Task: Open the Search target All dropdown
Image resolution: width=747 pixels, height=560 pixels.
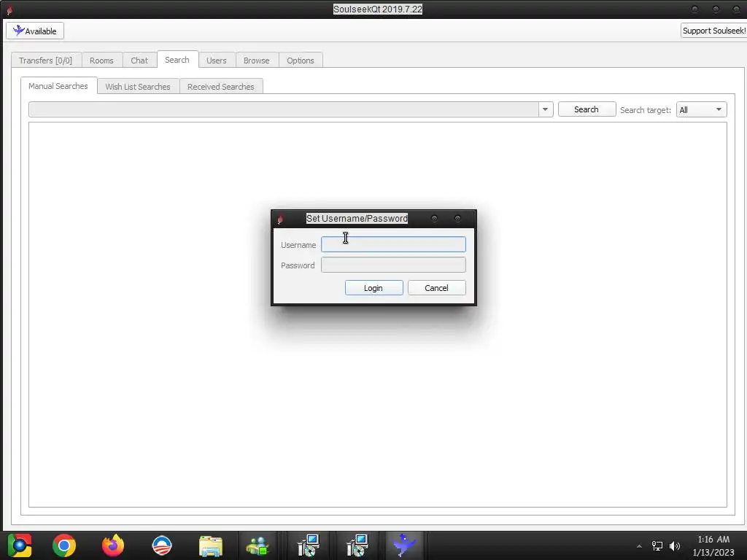Action: pos(701,110)
